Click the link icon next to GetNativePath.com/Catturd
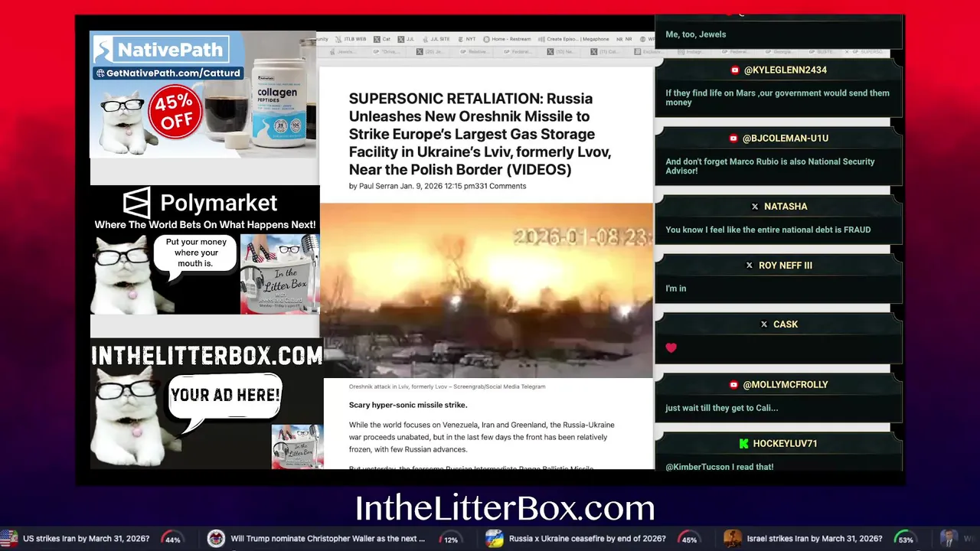Image resolution: width=980 pixels, height=551 pixels. tap(100, 73)
